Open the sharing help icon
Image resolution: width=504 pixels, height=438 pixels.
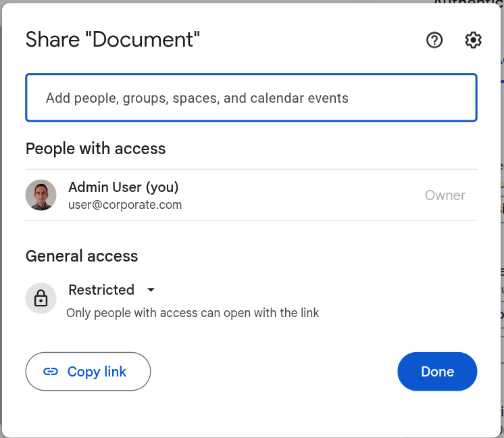point(434,40)
